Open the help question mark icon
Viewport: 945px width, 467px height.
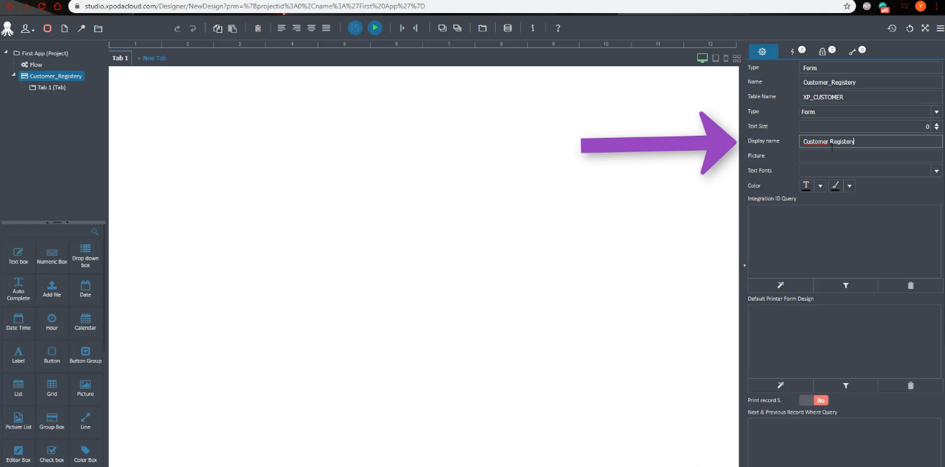[x=558, y=28]
